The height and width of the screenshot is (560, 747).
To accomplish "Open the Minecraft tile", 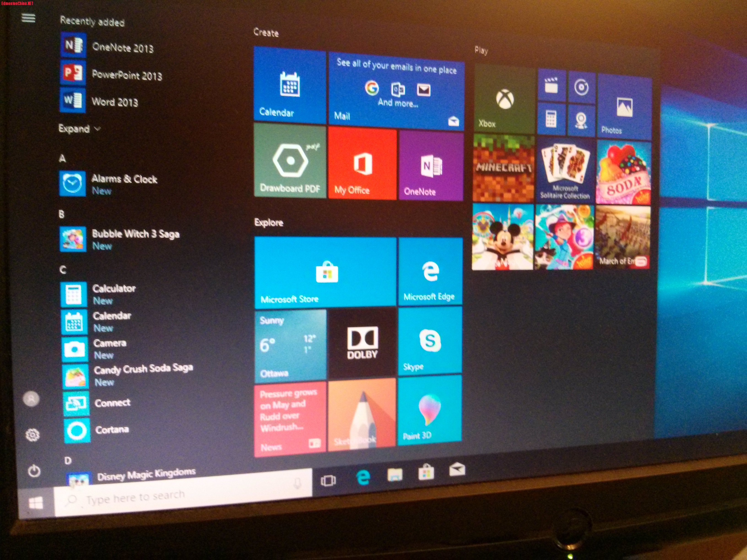I will 504,168.
